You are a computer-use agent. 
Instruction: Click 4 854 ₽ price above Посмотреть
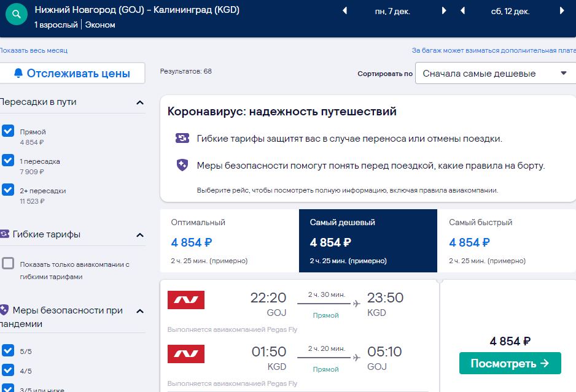[x=510, y=341]
